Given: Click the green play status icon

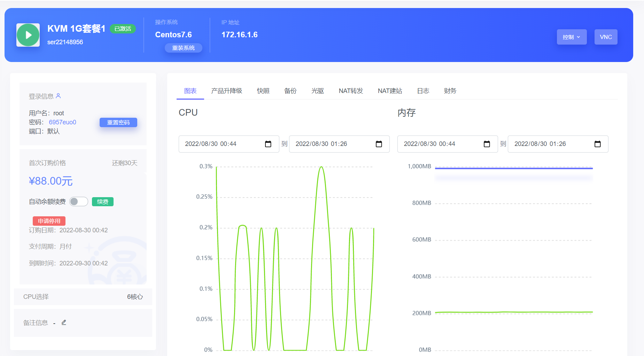Looking at the screenshot, I should pos(28,35).
